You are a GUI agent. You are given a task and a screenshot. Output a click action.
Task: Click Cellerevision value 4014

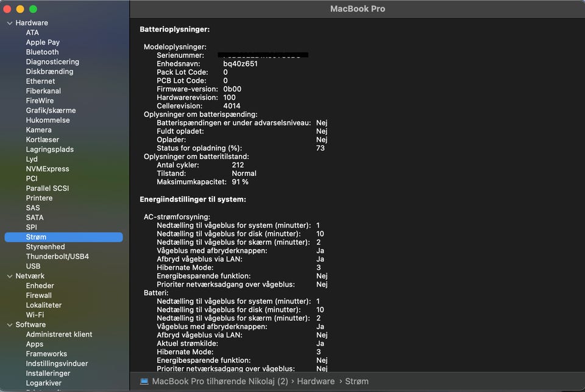coord(232,106)
